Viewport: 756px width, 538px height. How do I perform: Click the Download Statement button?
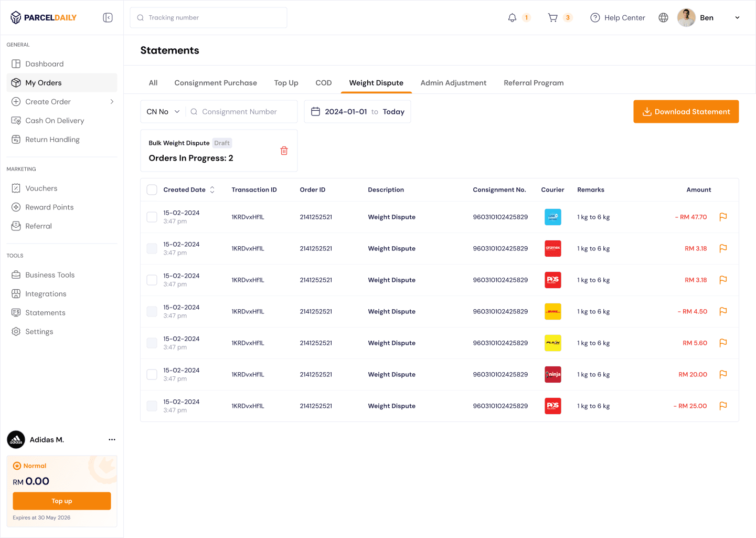pyautogui.click(x=686, y=112)
